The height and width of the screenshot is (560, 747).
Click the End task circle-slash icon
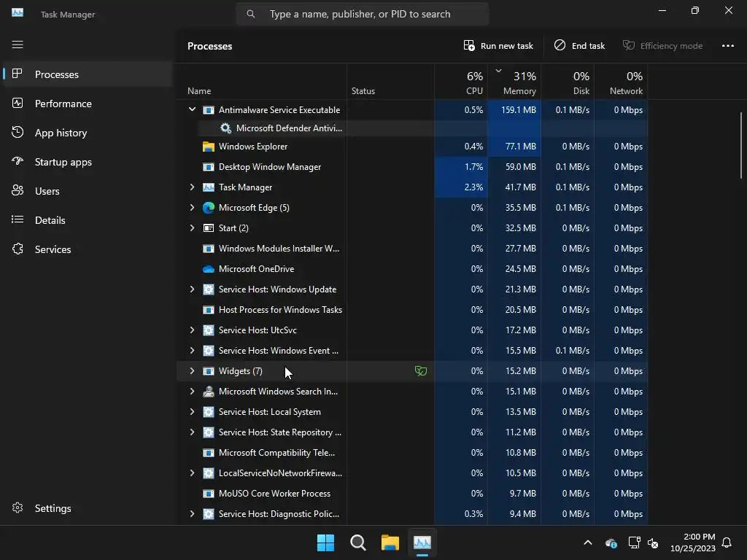point(560,45)
